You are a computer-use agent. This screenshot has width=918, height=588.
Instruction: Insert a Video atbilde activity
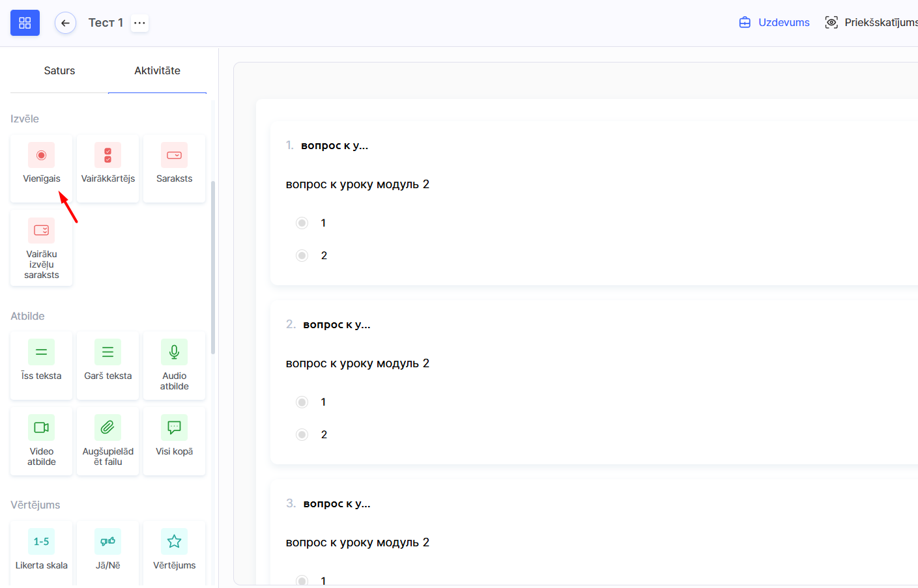pyautogui.click(x=41, y=440)
